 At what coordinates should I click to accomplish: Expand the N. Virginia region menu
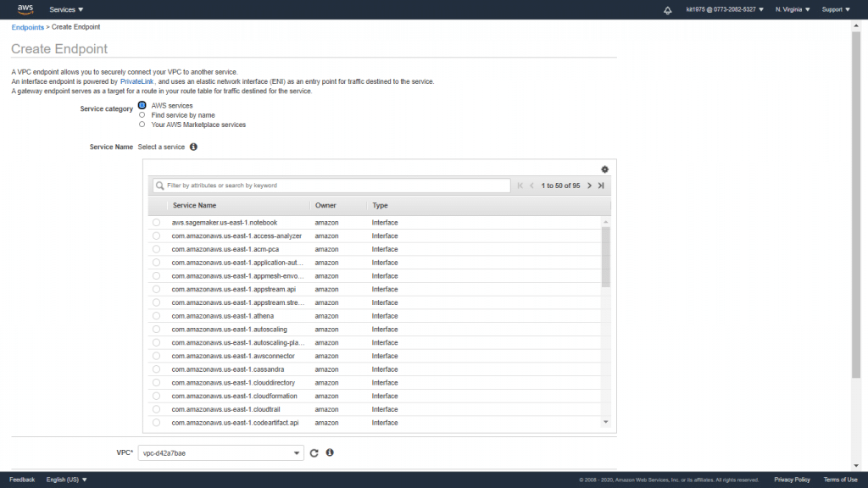coord(793,10)
